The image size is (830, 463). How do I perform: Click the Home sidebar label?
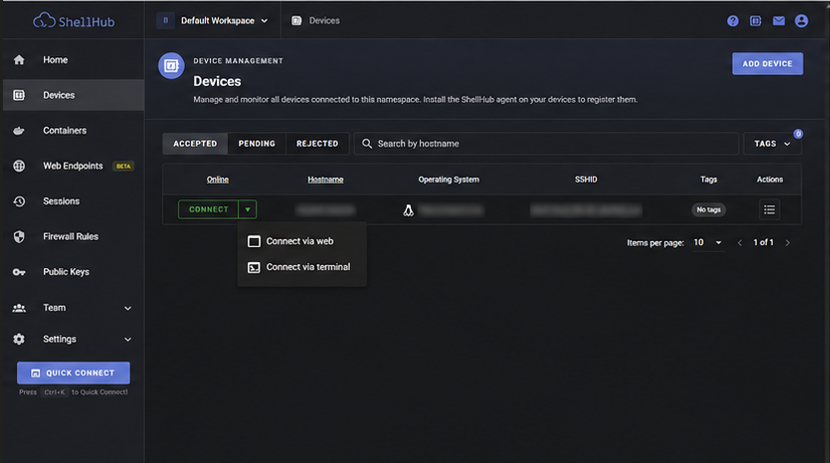coord(56,60)
